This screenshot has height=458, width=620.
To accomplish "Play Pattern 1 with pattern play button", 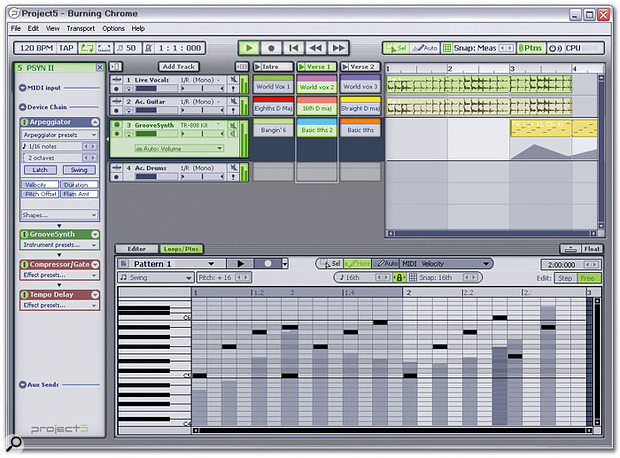I will 240,264.
